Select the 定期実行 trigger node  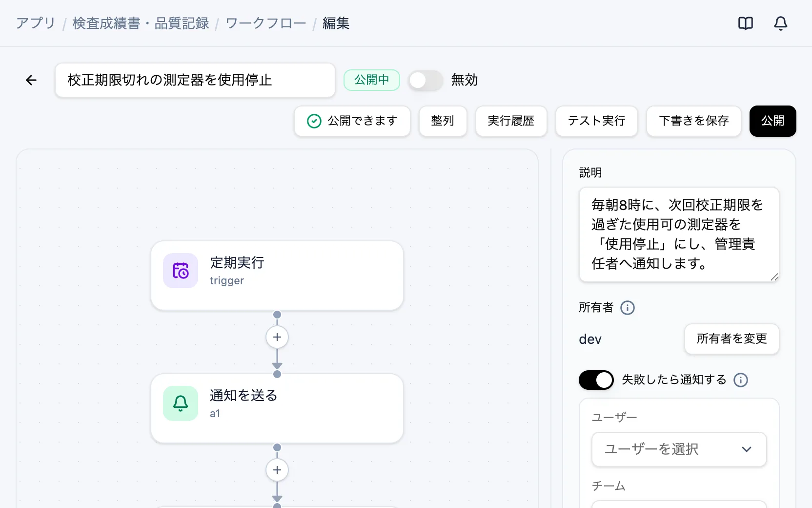[277, 275]
